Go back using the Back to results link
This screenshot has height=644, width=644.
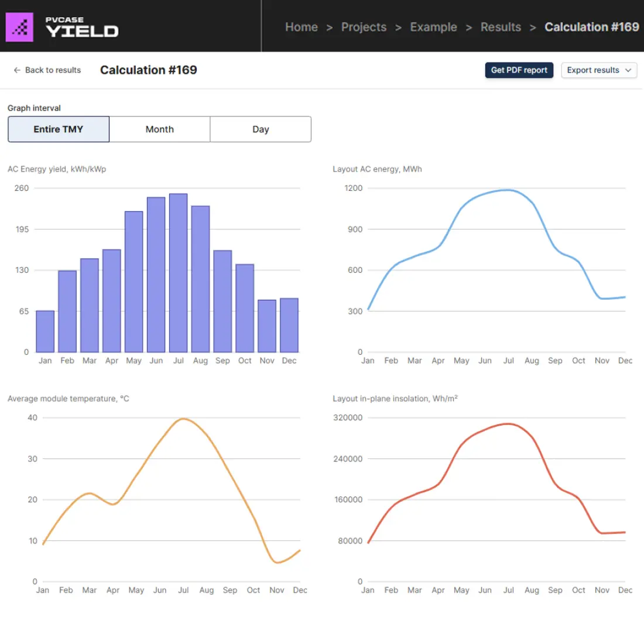pyautogui.click(x=53, y=70)
